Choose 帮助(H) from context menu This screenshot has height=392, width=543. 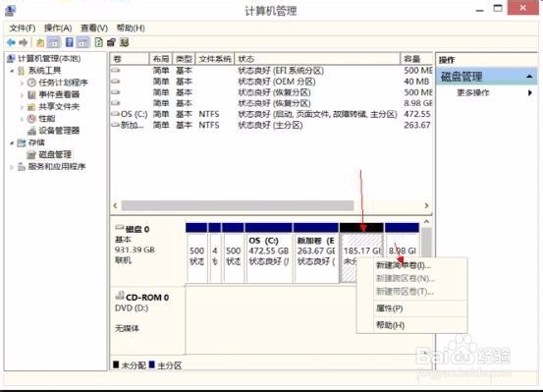(390, 325)
